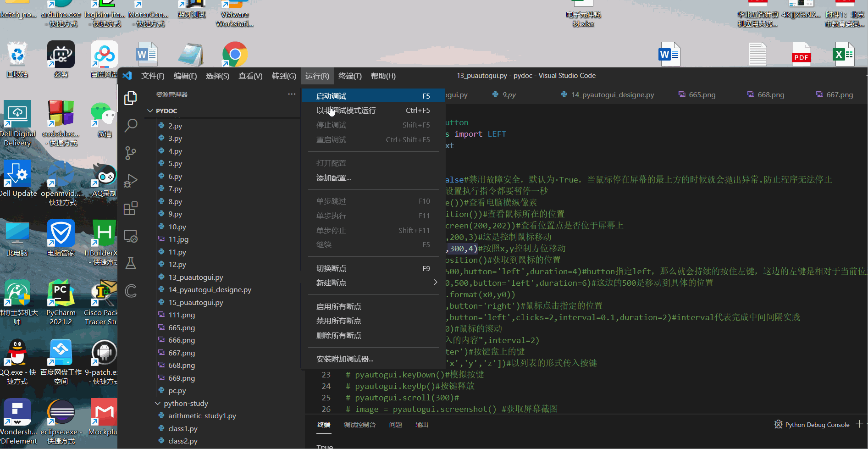Select Python Debug Console terminal label

click(812, 425)
